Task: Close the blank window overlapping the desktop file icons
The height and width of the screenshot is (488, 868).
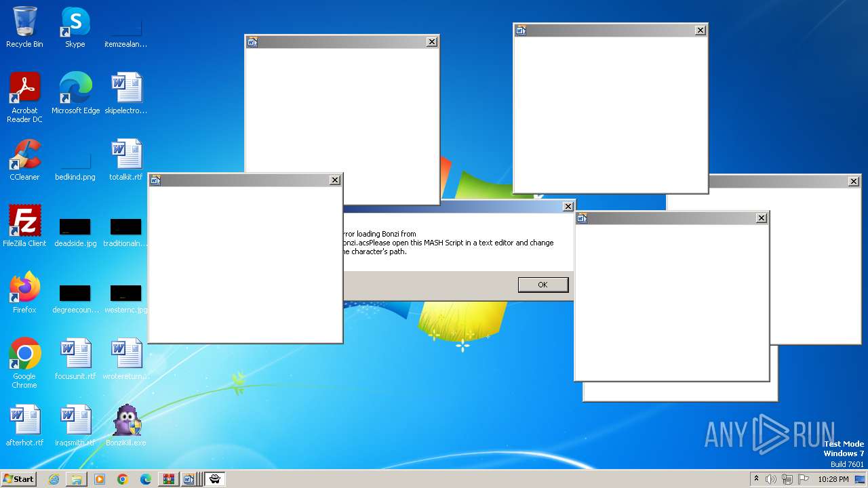Action: coord(335,180)
